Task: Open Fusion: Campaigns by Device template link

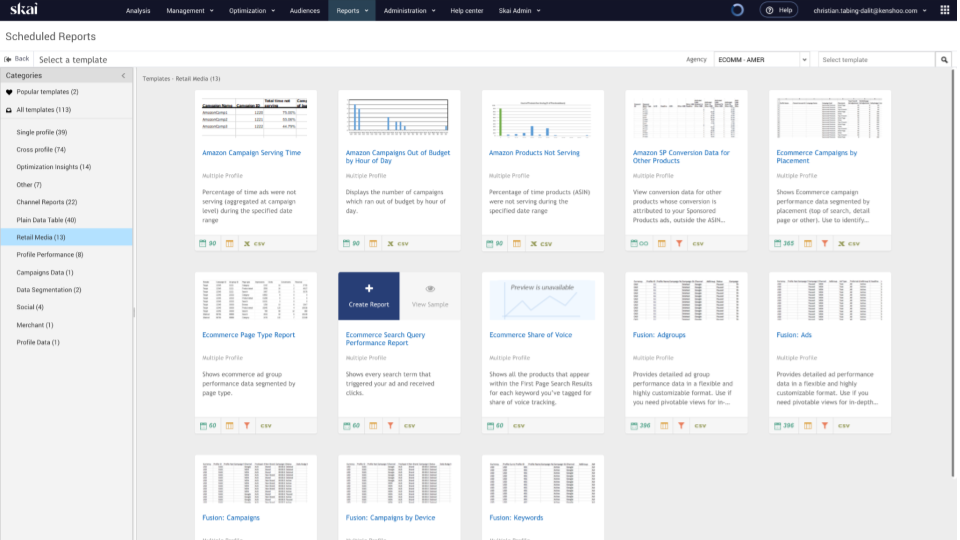Action: (x=390, y=517)
